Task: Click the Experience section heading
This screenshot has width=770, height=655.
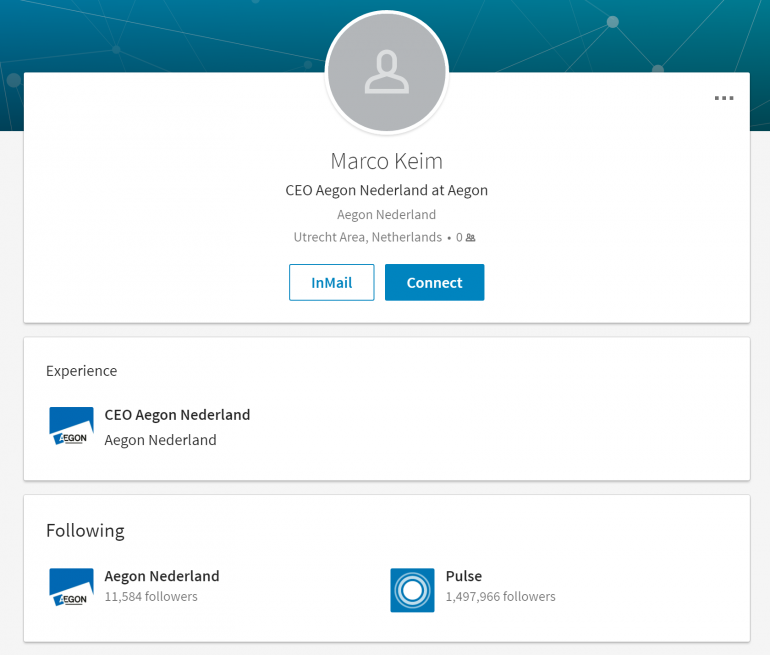Action: pos(82,371)
